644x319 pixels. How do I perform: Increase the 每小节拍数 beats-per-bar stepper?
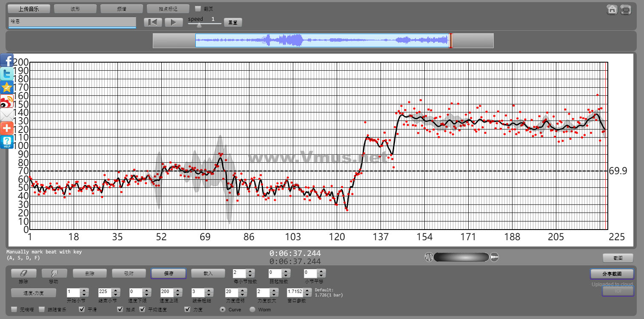pyautogui.click(x=250, y=271)
